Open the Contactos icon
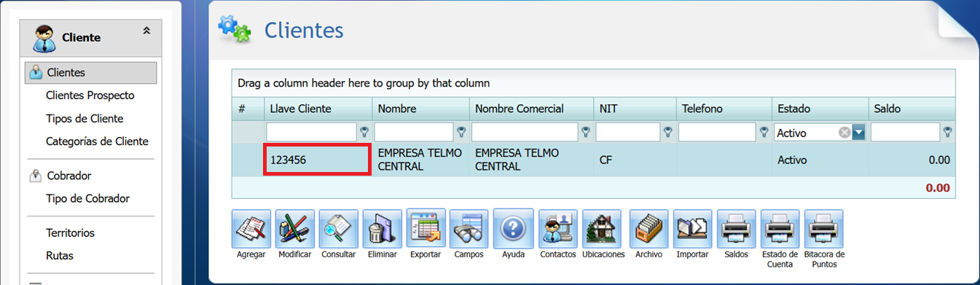The width and height of the screenshot is (980, 285). pos(558,229)
